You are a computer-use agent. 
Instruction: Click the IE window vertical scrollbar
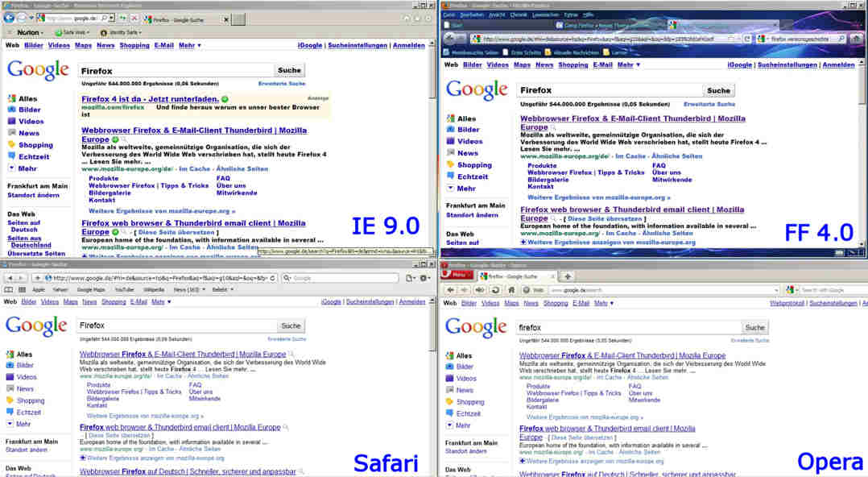(433, 150)
